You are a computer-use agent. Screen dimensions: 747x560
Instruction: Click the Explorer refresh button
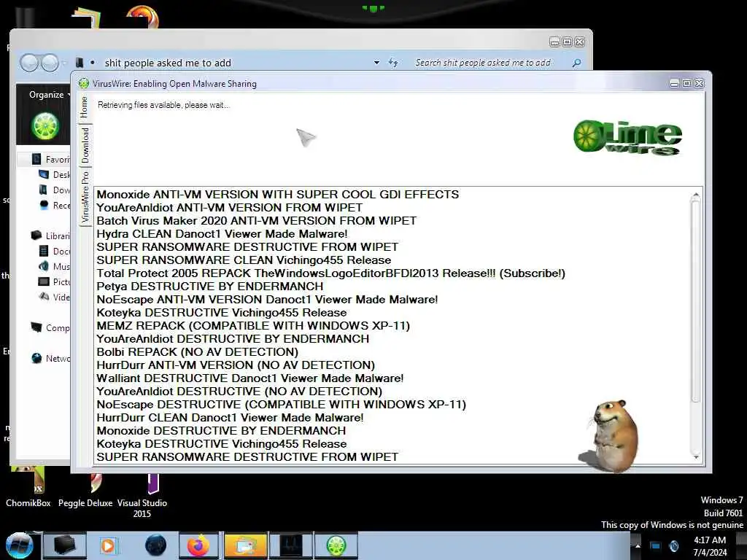[393, 63]
